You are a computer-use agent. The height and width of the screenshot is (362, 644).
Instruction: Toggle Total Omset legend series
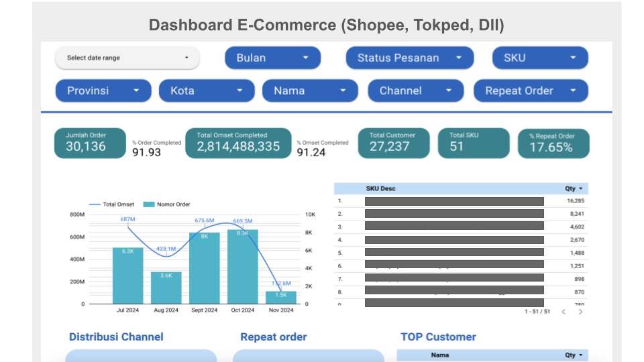[x=112, y=204]
